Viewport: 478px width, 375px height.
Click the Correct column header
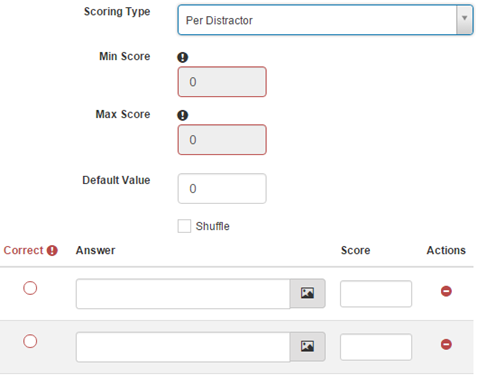pyautogui.click(x=23, y=250)
